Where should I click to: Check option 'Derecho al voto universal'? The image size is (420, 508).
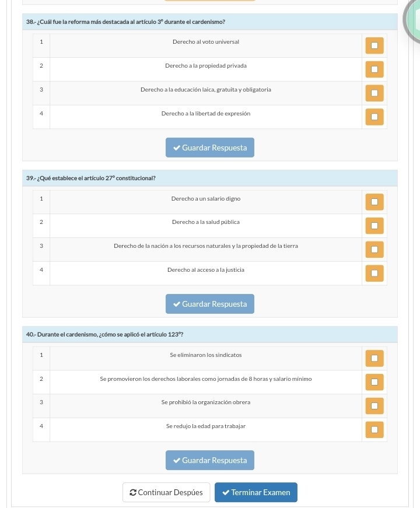pos(375,45)
